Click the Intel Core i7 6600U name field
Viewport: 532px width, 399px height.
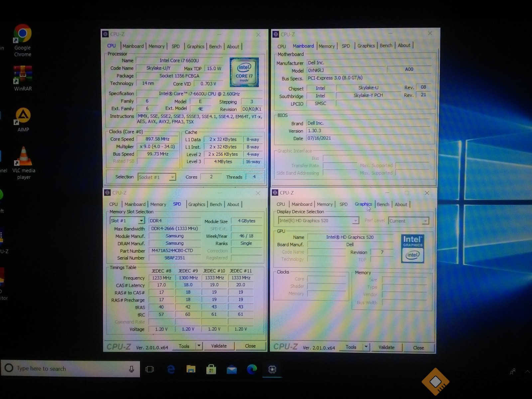pyautogui.click(x=180, y=61)
